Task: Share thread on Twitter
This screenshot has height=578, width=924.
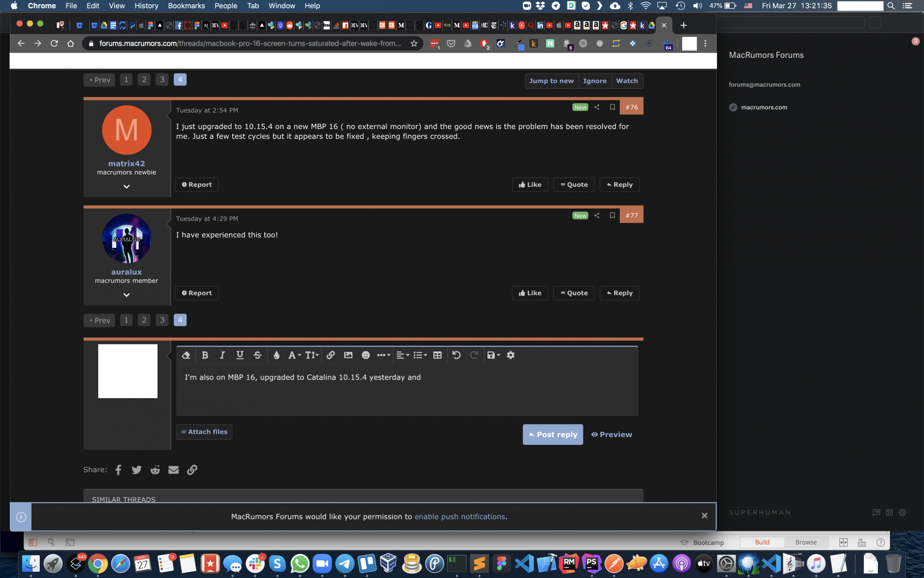Action: click(x=137, y=470)
